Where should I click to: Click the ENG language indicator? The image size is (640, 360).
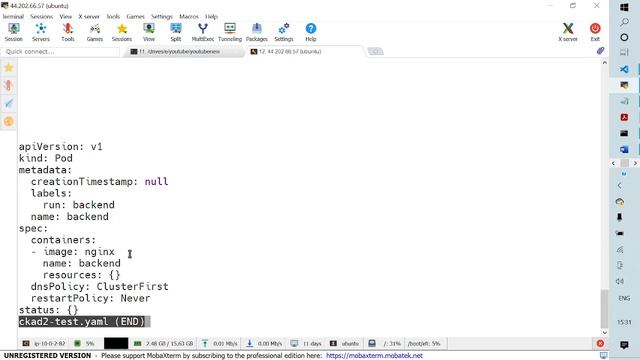pos(624,298)
